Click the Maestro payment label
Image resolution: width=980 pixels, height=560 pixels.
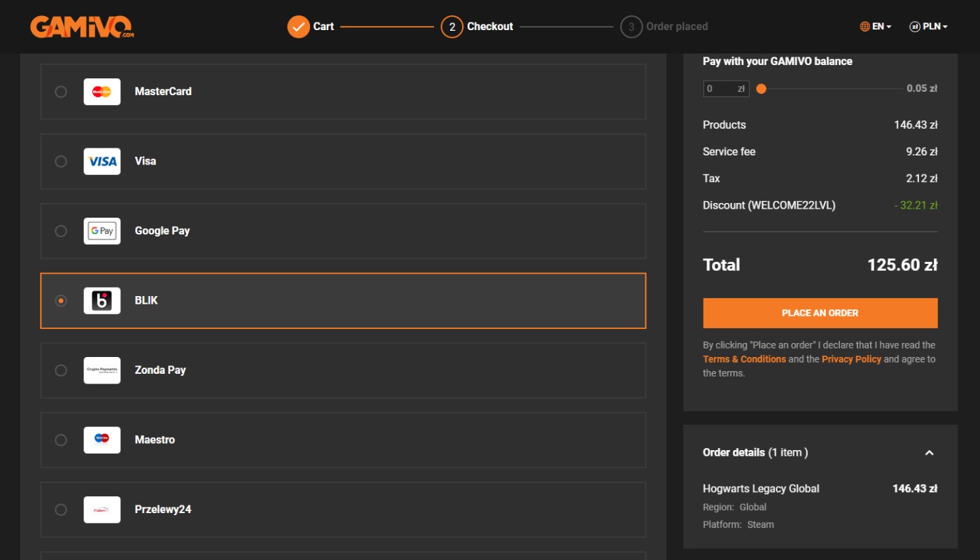tap(155, 440)
